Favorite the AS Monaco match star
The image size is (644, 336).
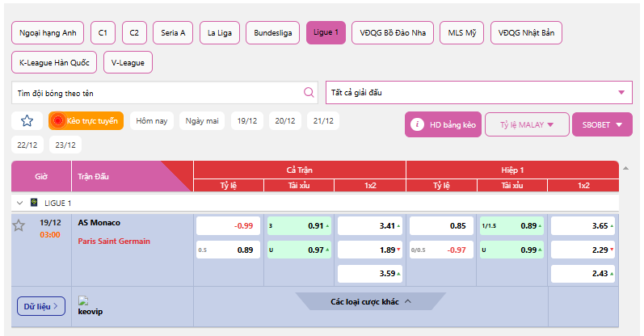(19, 225)
